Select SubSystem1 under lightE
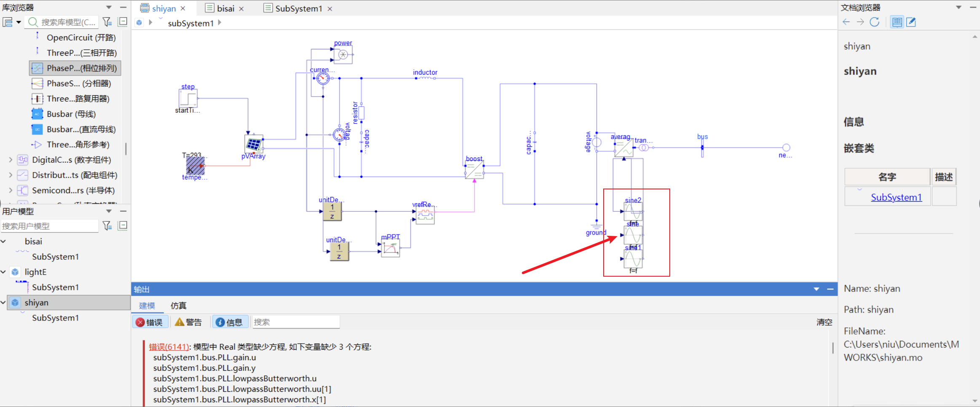 tap(55, 287)
